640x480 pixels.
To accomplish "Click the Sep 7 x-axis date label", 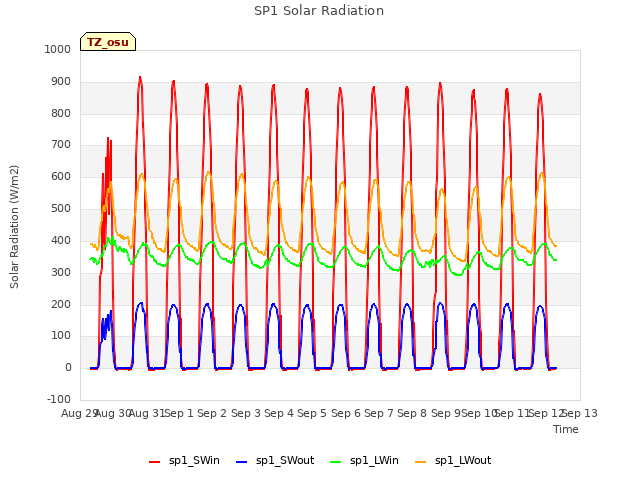I will coord(379,413).
